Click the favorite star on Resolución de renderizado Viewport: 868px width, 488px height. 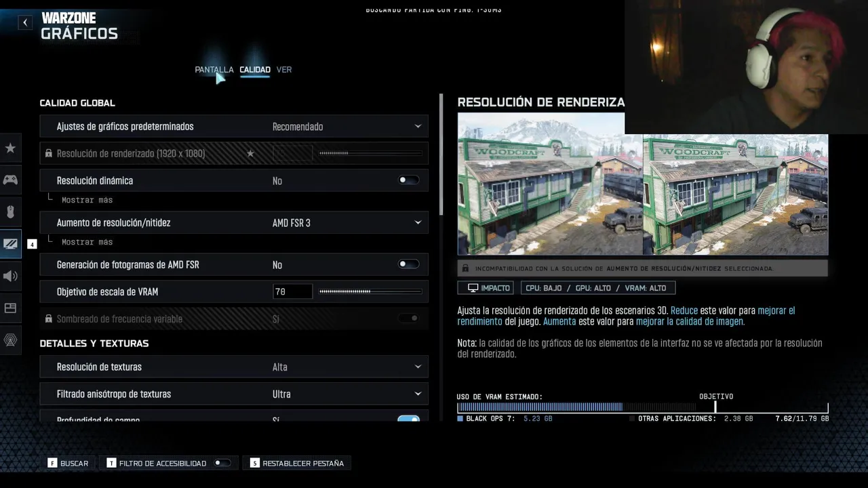250,154
